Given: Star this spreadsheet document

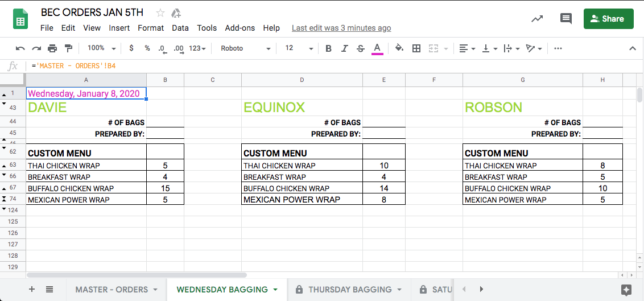Looking at the screenshot, I should point(160,13).
